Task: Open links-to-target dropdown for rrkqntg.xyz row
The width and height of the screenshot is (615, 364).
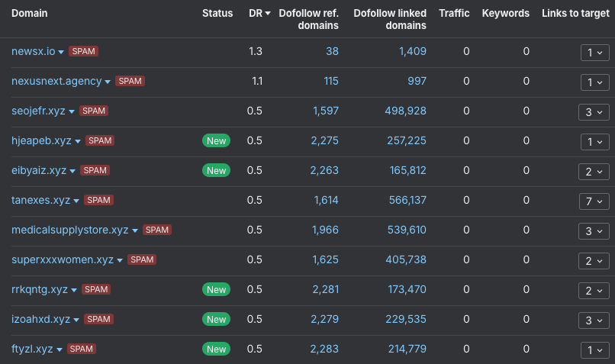Action: click(x=594, y=291)
